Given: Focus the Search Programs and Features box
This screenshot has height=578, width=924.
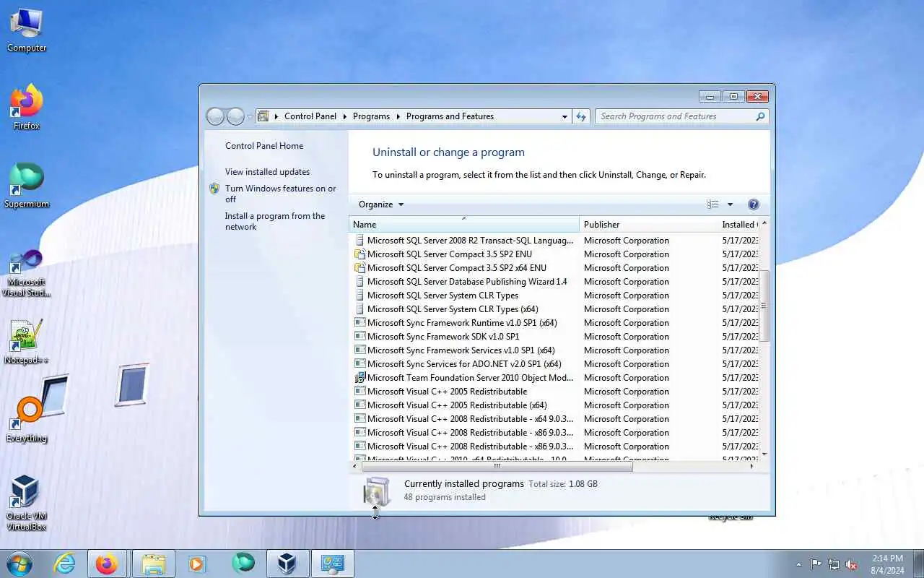Looking at the screenshot, I should coord(674,116).
